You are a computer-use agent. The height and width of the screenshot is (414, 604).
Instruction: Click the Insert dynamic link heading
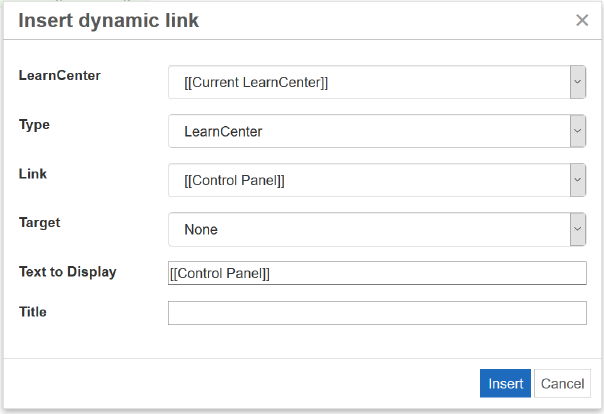pyautogui.click(x=108, y=22)
